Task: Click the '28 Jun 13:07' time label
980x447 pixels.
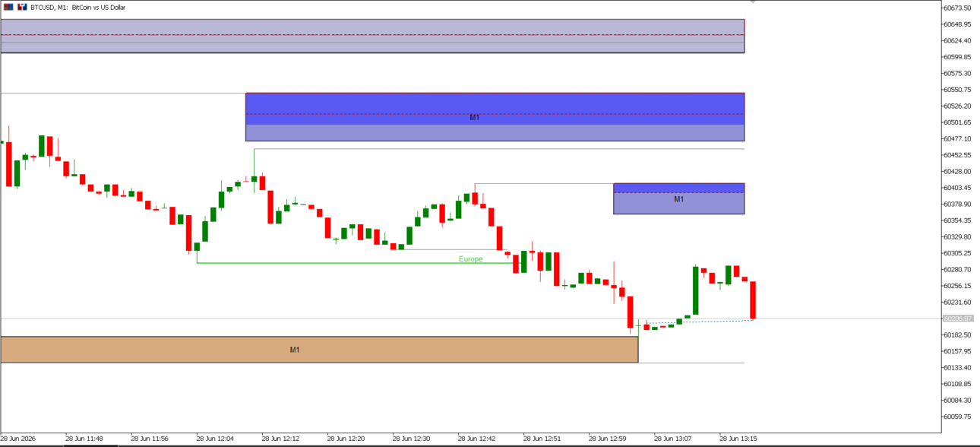Action: (x=672, y=439)
